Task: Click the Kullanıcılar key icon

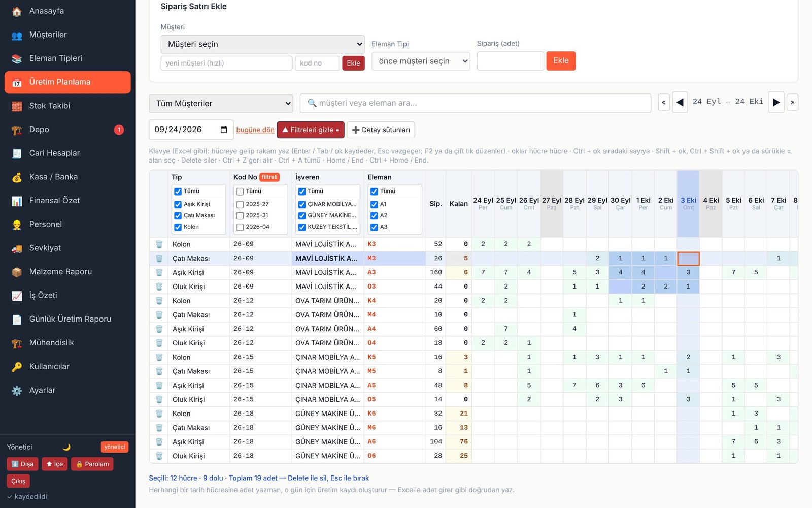Action: tap(17, 367)
